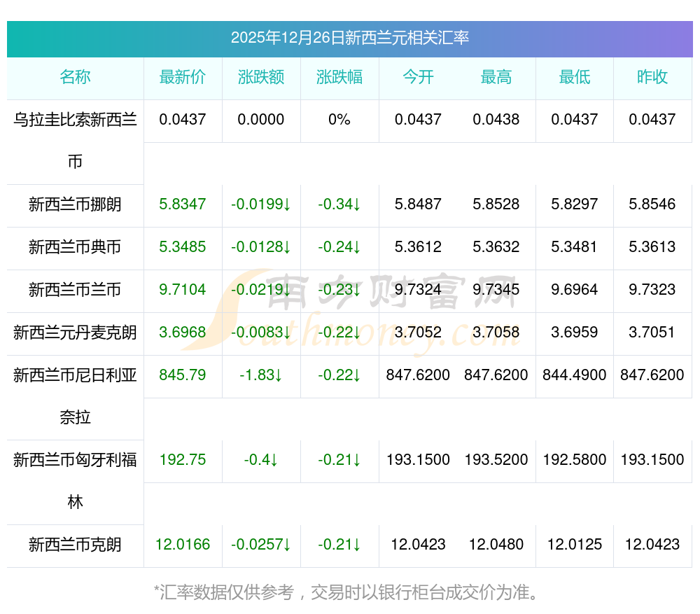Select the latest price 845.79
Viewport: 700px width, 614px height.
pos(183,375)
